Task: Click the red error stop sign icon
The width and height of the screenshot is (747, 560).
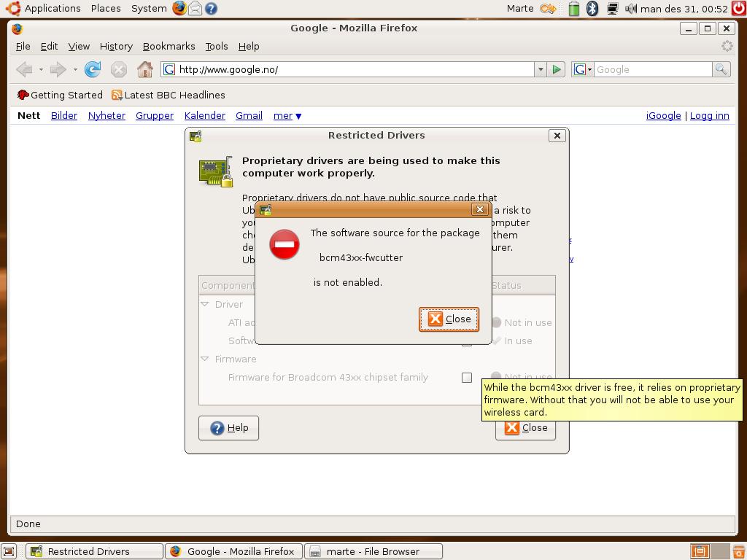Action: coord(285,244)
